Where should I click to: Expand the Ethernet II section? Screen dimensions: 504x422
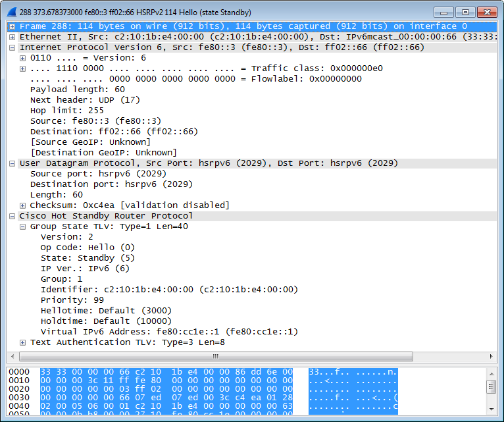pyautogui.click(x=13, y=37)
